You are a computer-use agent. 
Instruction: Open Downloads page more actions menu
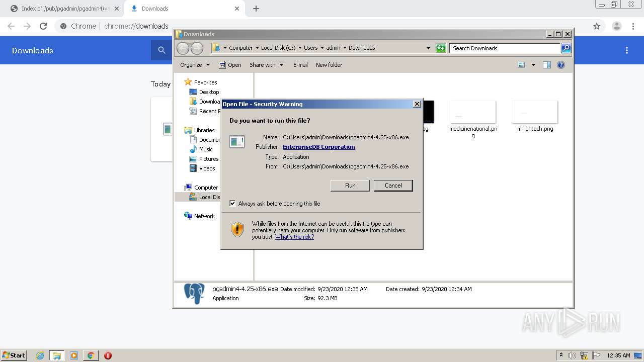point(627,50)
